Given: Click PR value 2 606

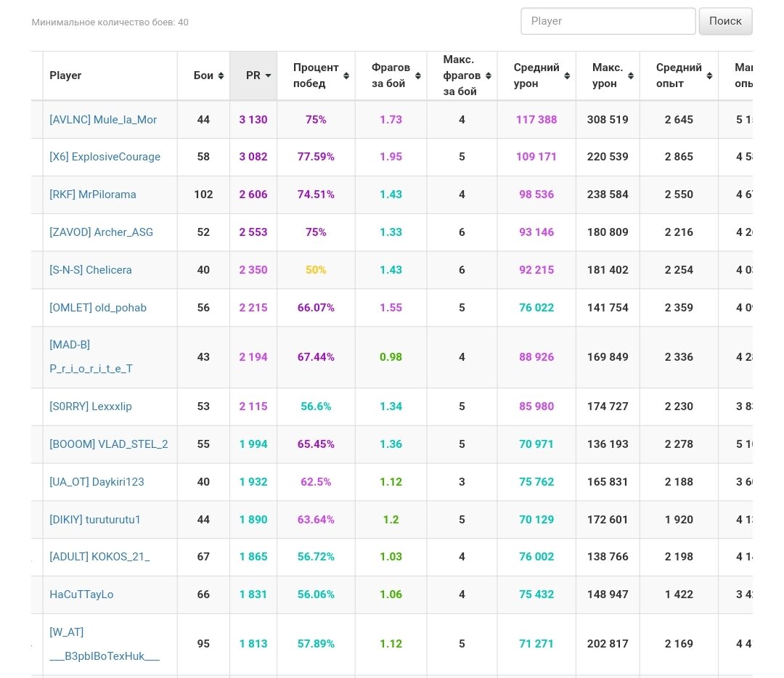Looking at the screenshot, I should pos(253,194).
